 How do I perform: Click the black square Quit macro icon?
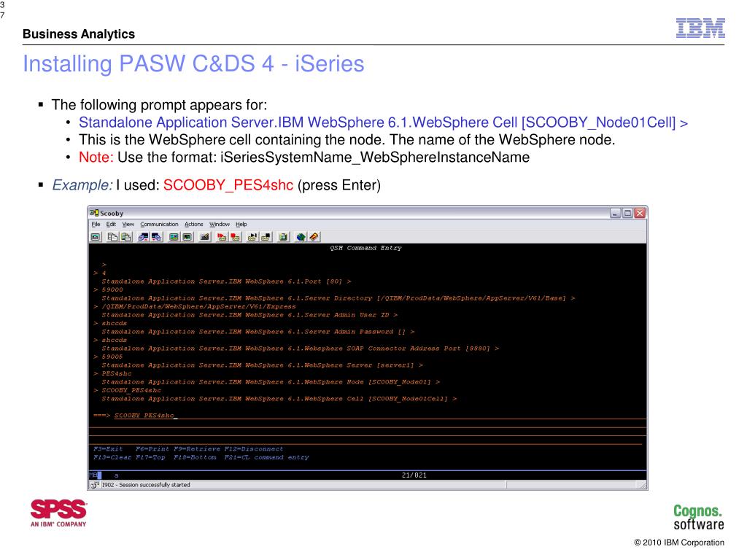click(x=266, y=237)
